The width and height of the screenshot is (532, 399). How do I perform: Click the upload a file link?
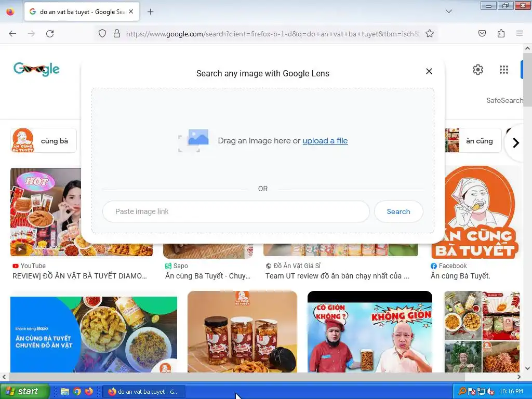point(325,140)
